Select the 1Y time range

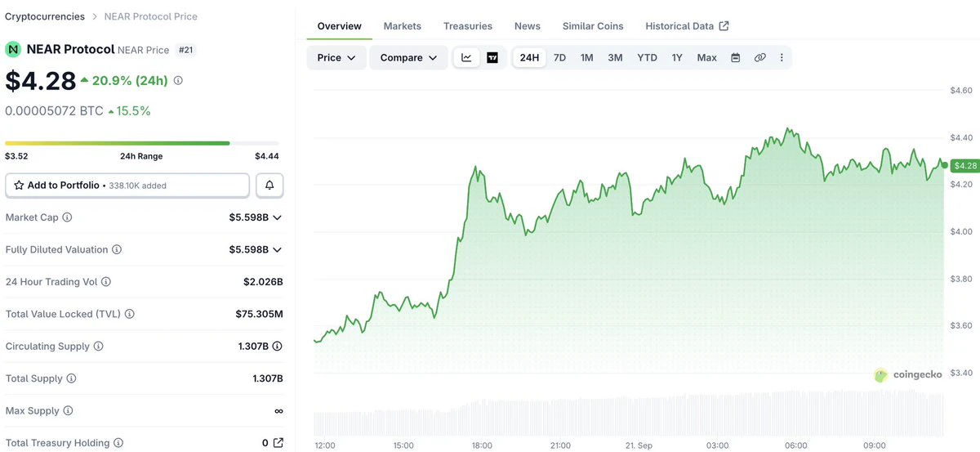[677, 58]
